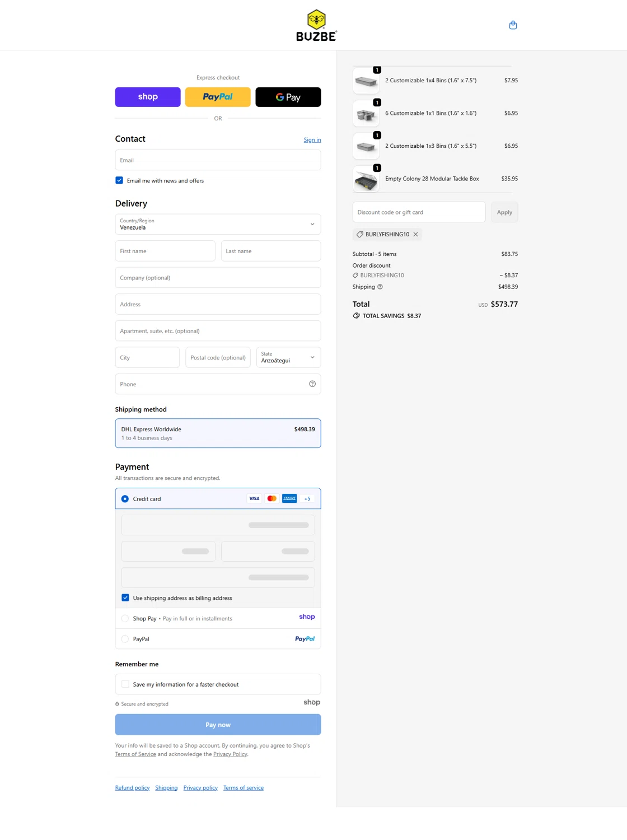Click the total savings tag icon
This screenshot has width=627, height=840.
(x=356, y=316)
